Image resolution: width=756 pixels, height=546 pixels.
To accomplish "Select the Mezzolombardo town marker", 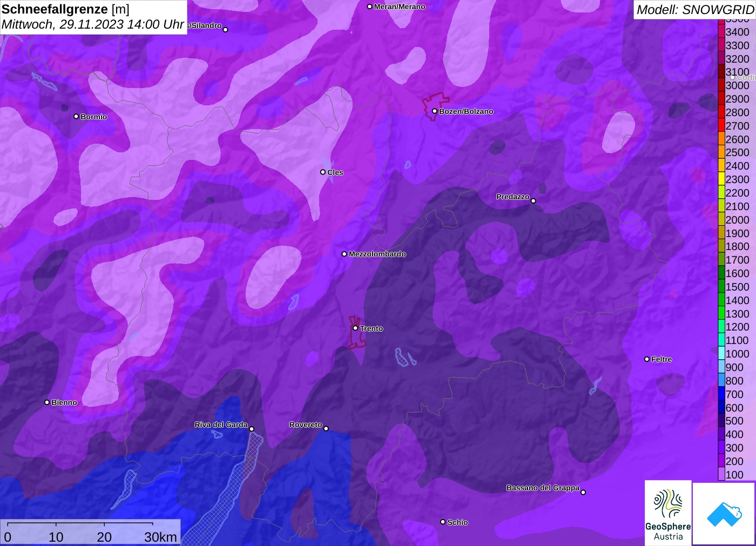I will 345,253.
